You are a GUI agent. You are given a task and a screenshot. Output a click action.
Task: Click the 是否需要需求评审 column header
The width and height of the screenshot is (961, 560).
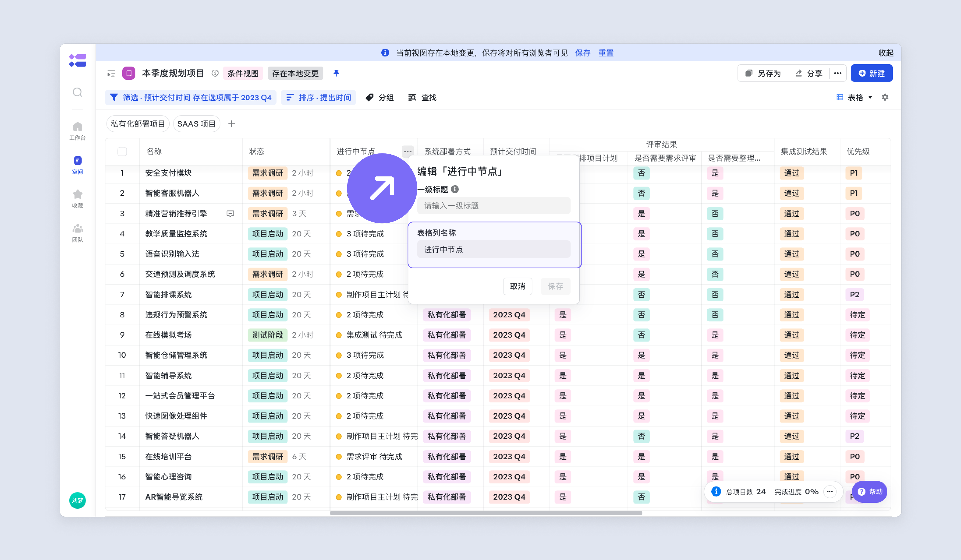pos(665,158)
